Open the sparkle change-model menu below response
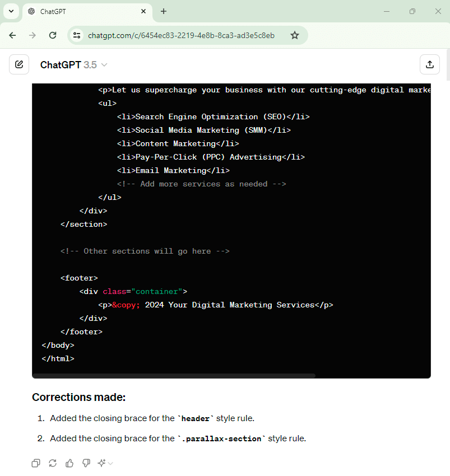Image resolution: width=450 pixels, height=476 pixels. (105, 463)
